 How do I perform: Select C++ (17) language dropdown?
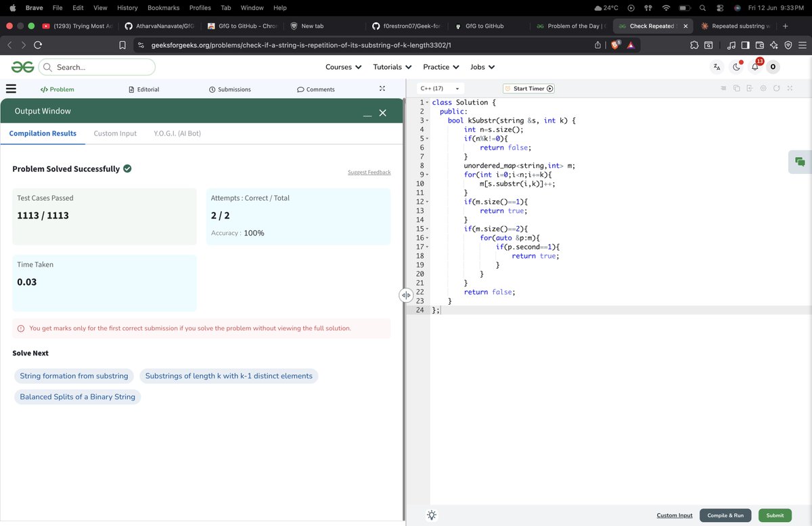[x=440, y=89]
